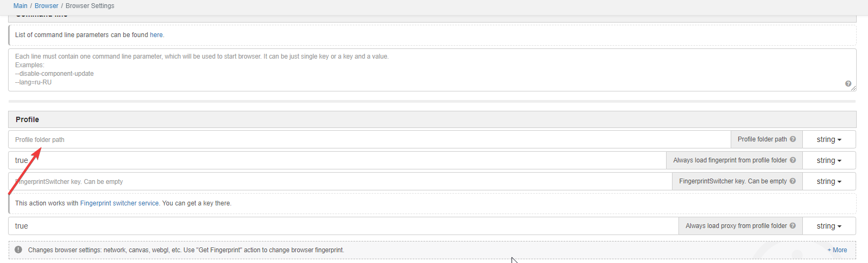
Task: Open type dropdown for Always load proxy
Action: (829, 226)
